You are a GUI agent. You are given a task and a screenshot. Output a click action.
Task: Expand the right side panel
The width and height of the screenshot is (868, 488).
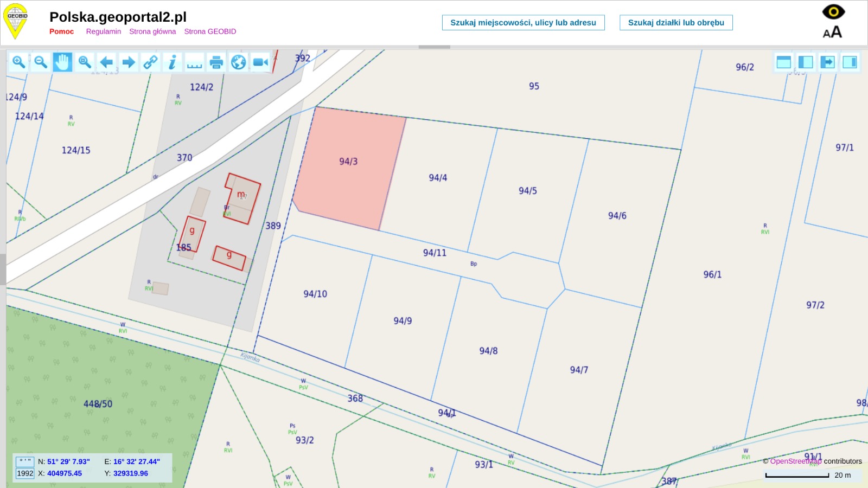tap(850, 62)
